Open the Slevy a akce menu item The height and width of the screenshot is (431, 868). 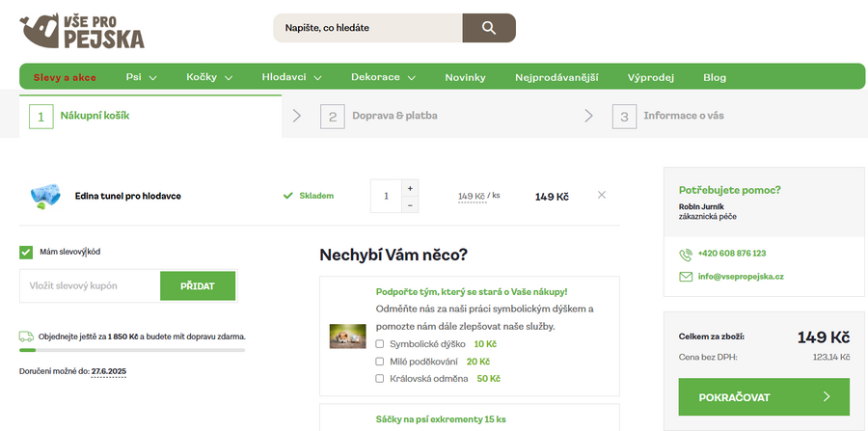tap(65, 77)
